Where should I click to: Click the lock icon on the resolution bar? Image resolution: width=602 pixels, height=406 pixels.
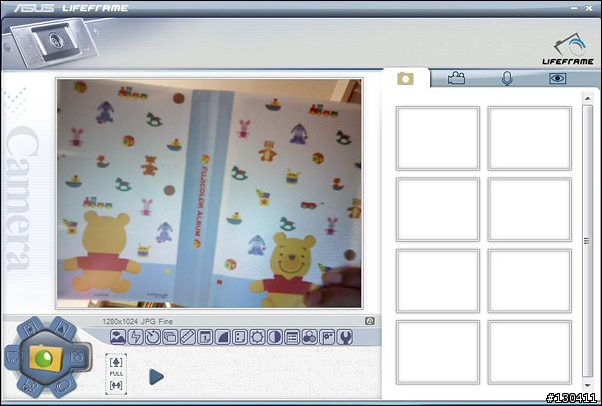coord(370,321)
